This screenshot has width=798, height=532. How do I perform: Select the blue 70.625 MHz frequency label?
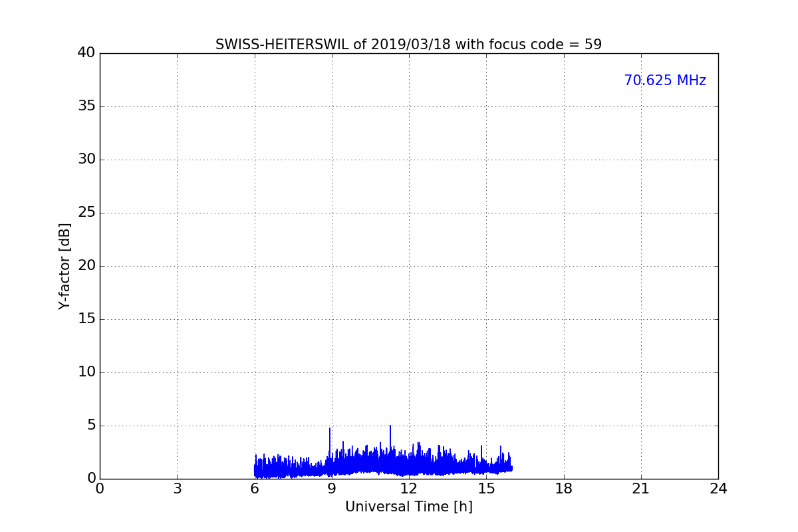pos(665,80)
